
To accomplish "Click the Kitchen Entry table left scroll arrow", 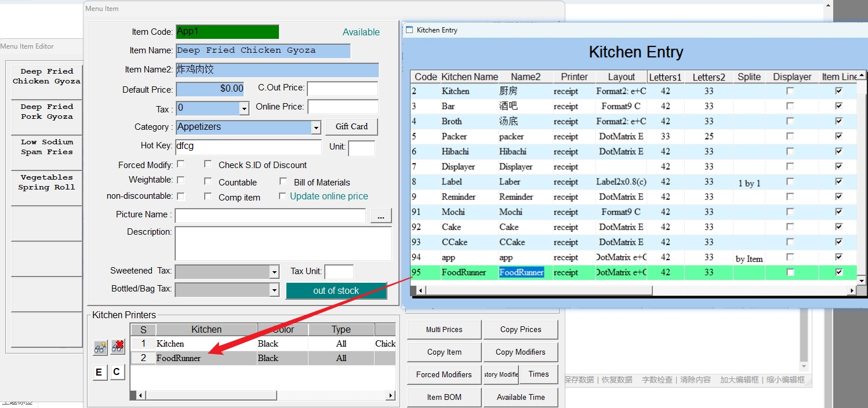I will tap(419, 290).
